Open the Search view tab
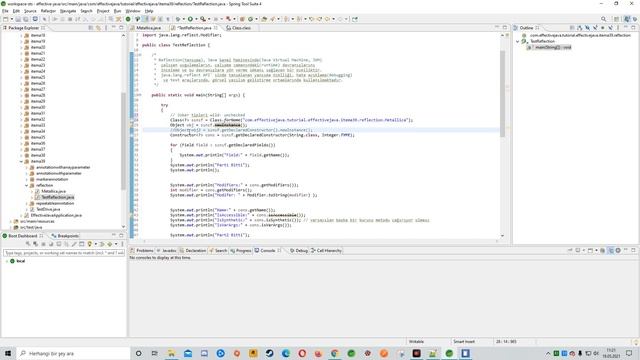640x360 pixels. (218, 250)
